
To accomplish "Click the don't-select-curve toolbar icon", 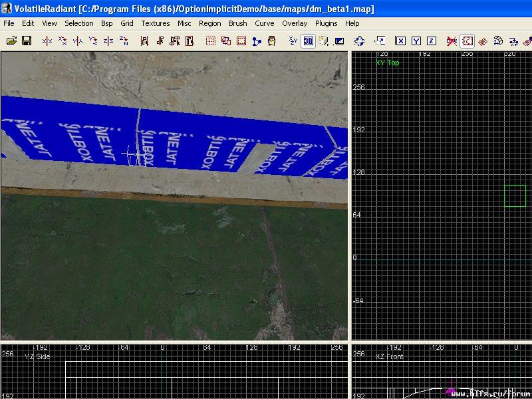I will 452,41.
